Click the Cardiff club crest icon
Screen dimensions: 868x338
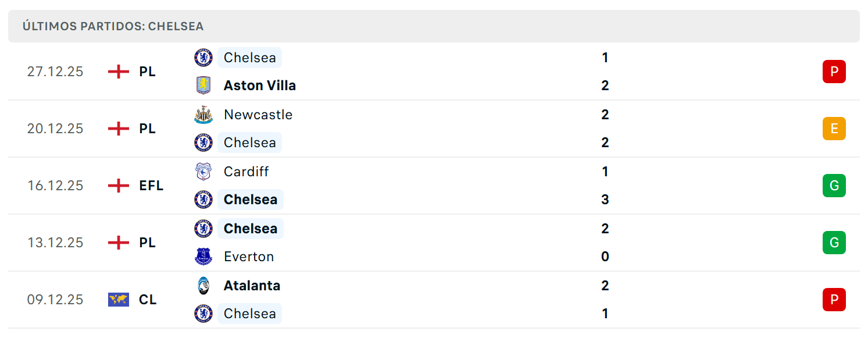click(203, 172)
